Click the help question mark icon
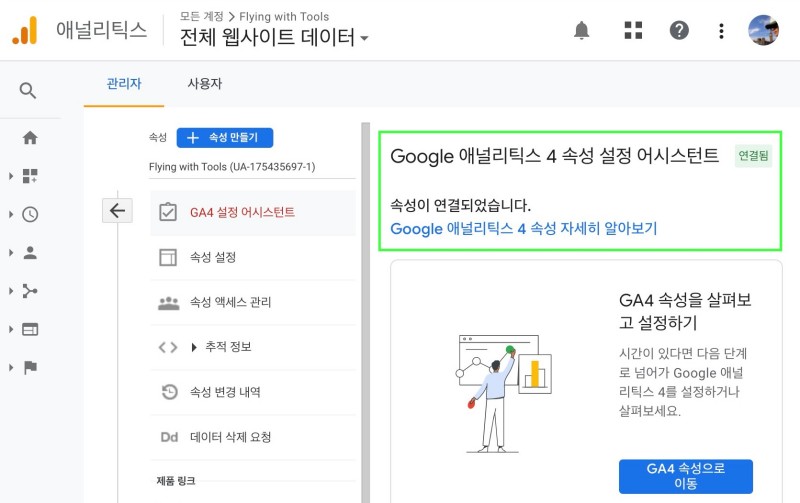This screenshot has height=503, width=800. pos(679,31)
